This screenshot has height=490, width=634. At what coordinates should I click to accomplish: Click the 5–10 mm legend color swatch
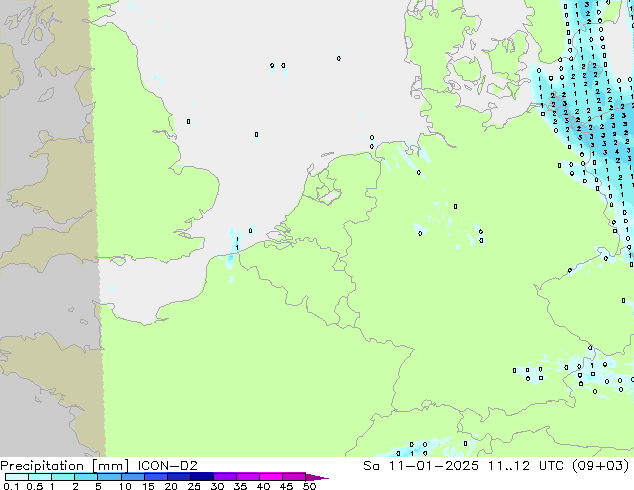[109, 477]
